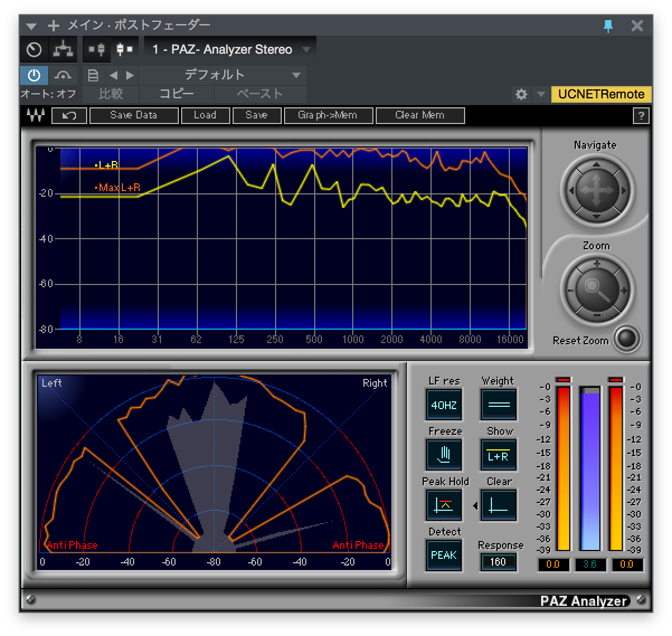The width and height of the screenshot is (672, 636).
Task: Click the PAZ Analyzer name label
Action: [x=584, y=601]
